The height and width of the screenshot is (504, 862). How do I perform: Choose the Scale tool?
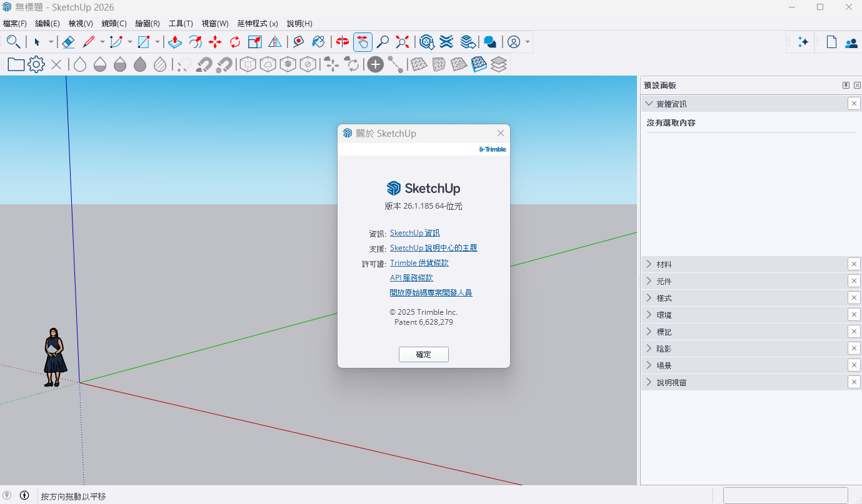[255, 42]
